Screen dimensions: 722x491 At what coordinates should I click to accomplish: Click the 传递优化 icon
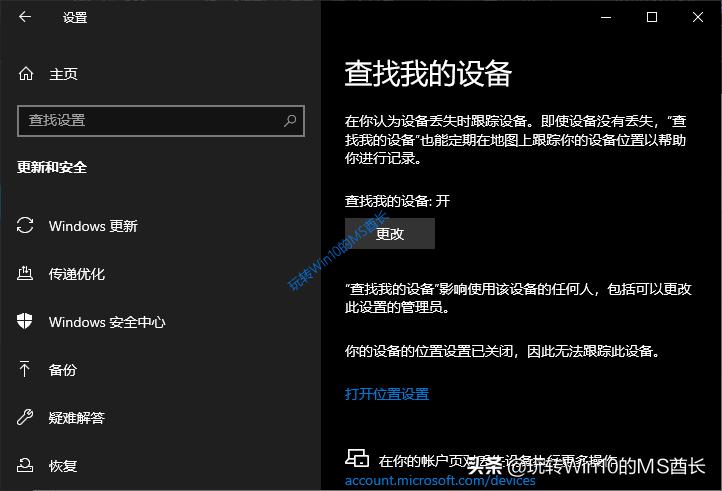click(25, 274)
